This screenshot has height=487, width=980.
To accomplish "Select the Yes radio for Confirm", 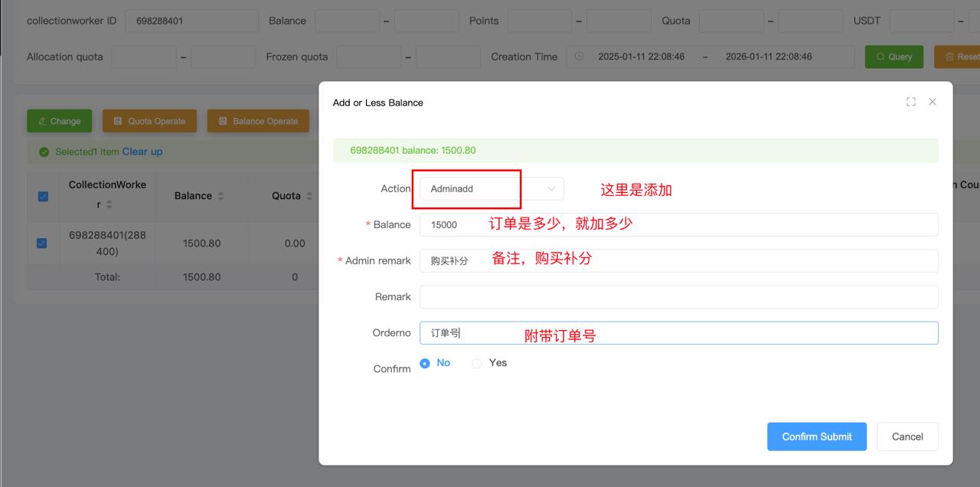I will pyautogui.click(x=477, y=363).
